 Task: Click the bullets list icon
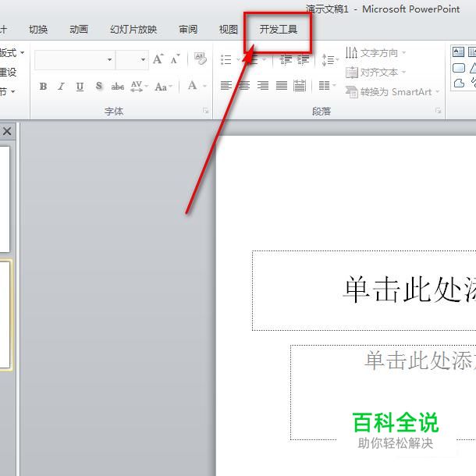tap(226, 59)
